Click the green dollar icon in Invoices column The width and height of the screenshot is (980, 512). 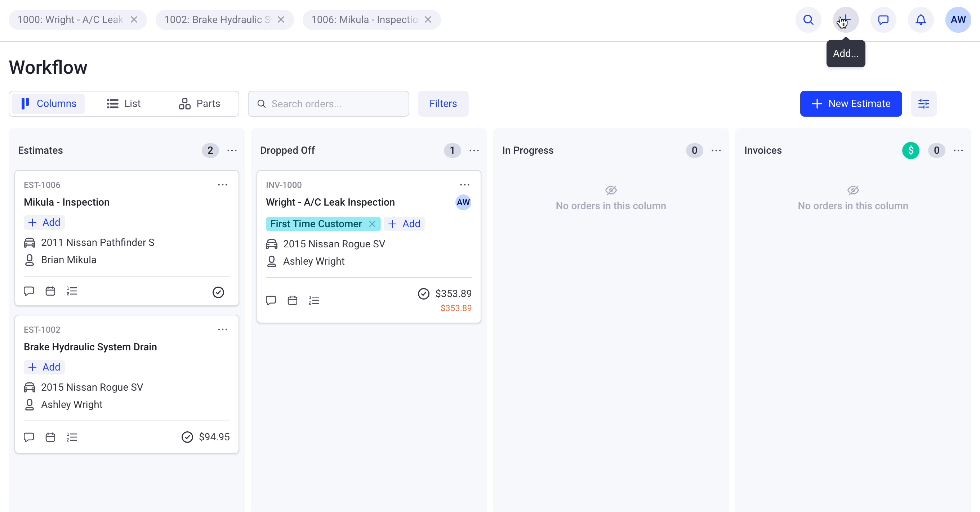(x=910, y=151)
